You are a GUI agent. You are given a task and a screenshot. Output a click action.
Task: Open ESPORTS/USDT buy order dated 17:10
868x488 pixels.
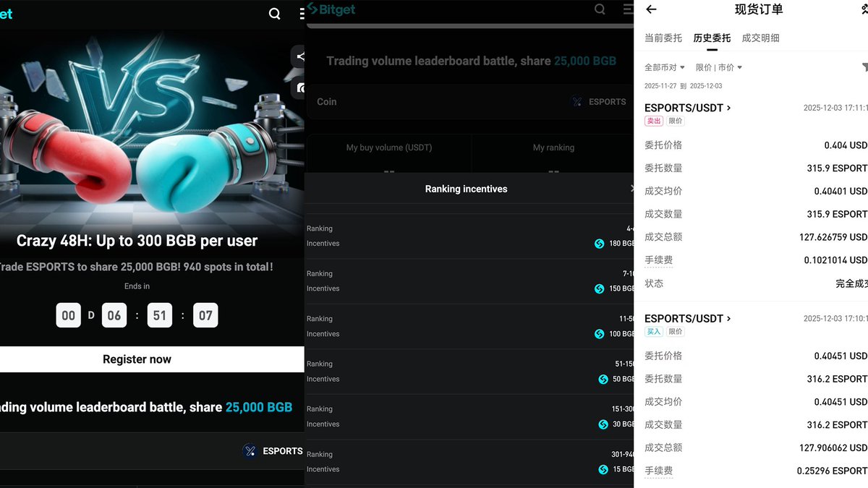click(x=688, y=318)
